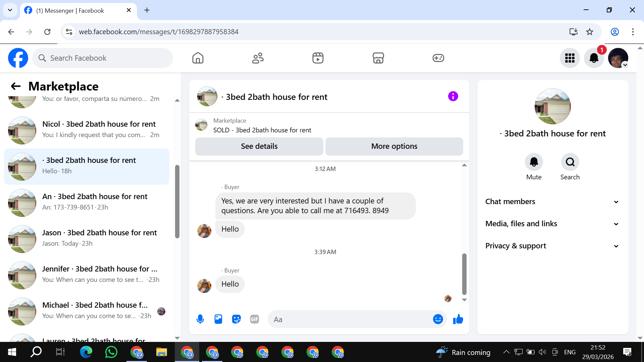Focus the browser address bar URL
The image size is (644, 362).
pyautogui.click(x=159, y=32)
